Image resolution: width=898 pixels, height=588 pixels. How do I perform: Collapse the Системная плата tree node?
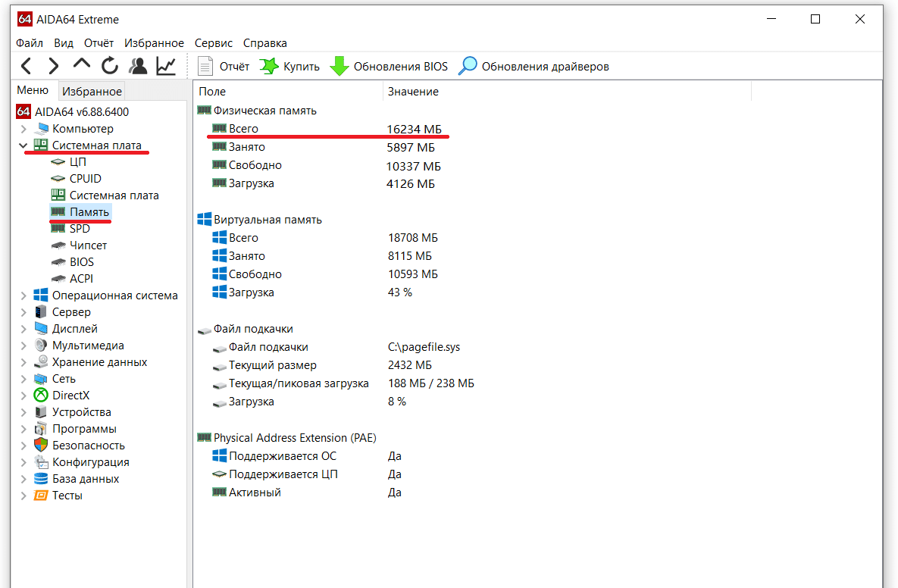[23, 145]
